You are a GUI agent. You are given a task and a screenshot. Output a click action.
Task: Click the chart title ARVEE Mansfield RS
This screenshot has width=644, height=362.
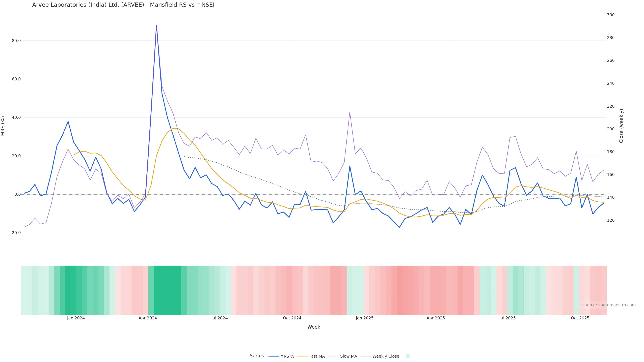[123, 5]
